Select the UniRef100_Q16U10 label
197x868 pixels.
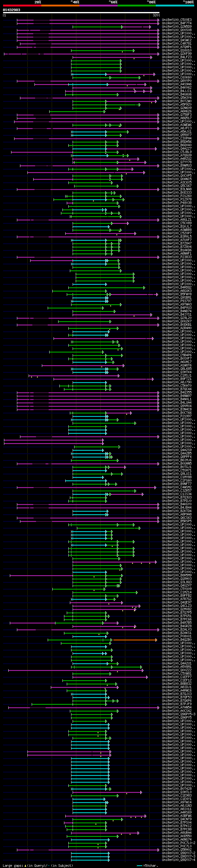pyautogui.click(x=177, y=50)
